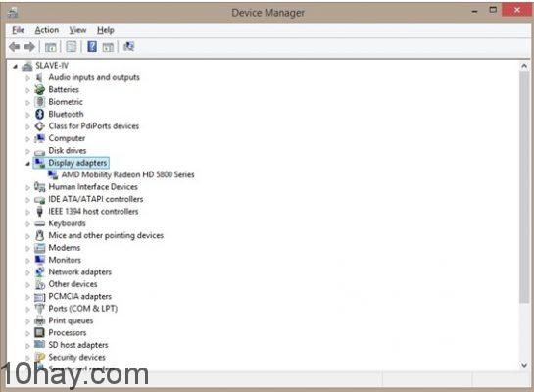Expand the Keyboards category arrow
The width and height of the screenshot is (534, 392).
point(28,224)
